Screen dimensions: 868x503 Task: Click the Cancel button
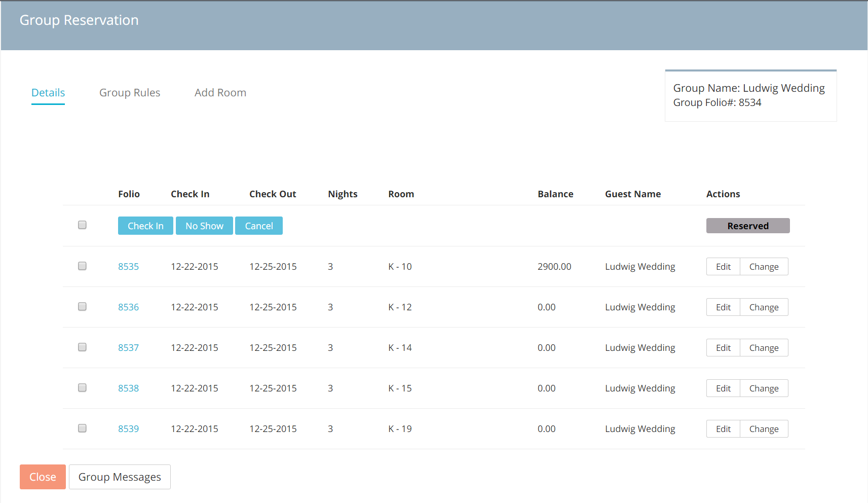click(x=259, y=226)
